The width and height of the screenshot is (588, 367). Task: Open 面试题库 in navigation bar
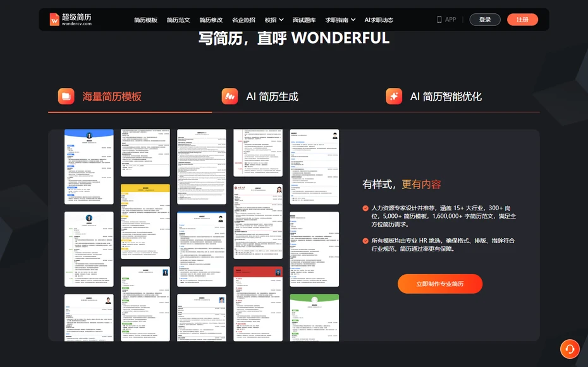click(x=303, y=20)
